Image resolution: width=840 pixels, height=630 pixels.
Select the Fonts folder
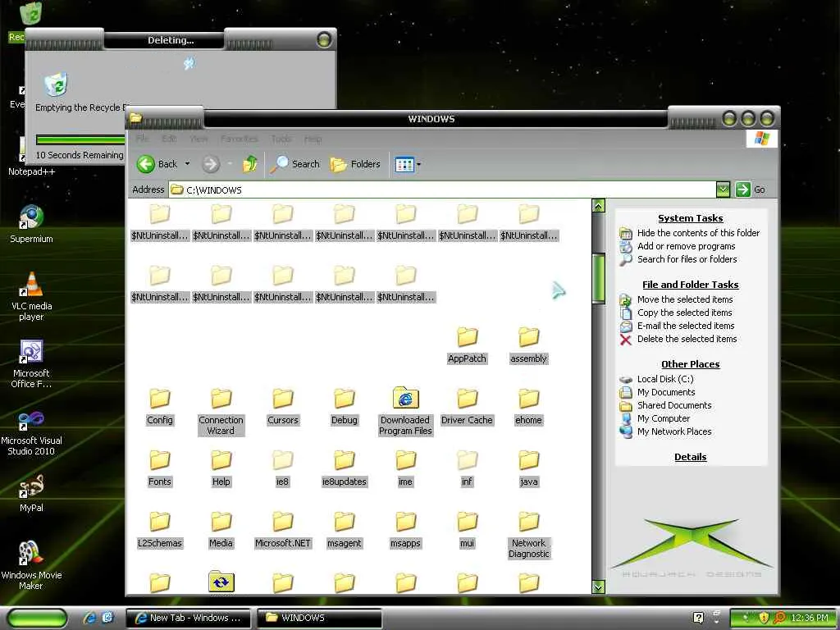tap(160, 468)
